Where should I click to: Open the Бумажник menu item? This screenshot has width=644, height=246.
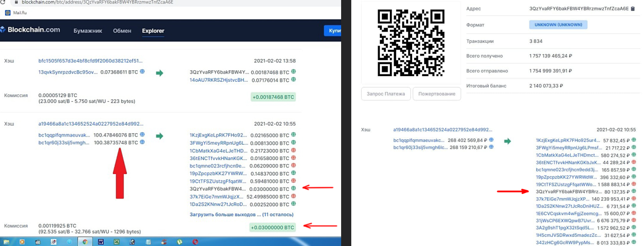(88, 31)
